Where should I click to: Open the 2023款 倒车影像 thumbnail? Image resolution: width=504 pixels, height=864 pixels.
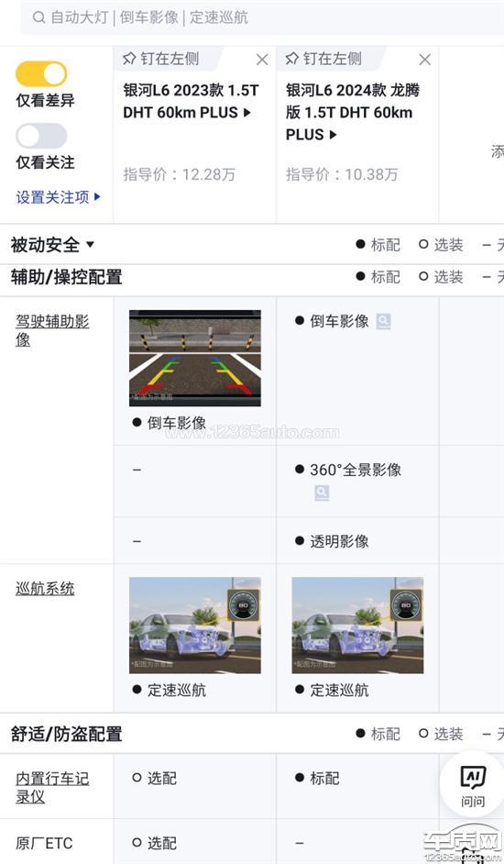click(x=195, y=358)
